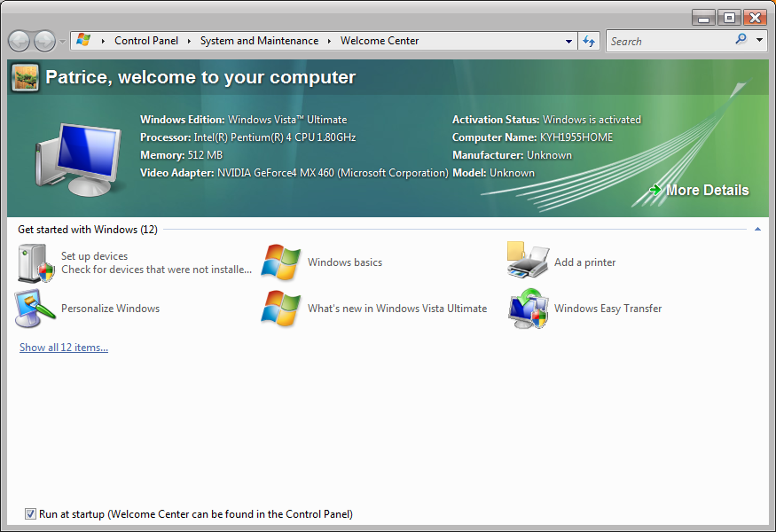776x532 pixels.
Task: Select the Add a printer icon
Action: [528, 261]
